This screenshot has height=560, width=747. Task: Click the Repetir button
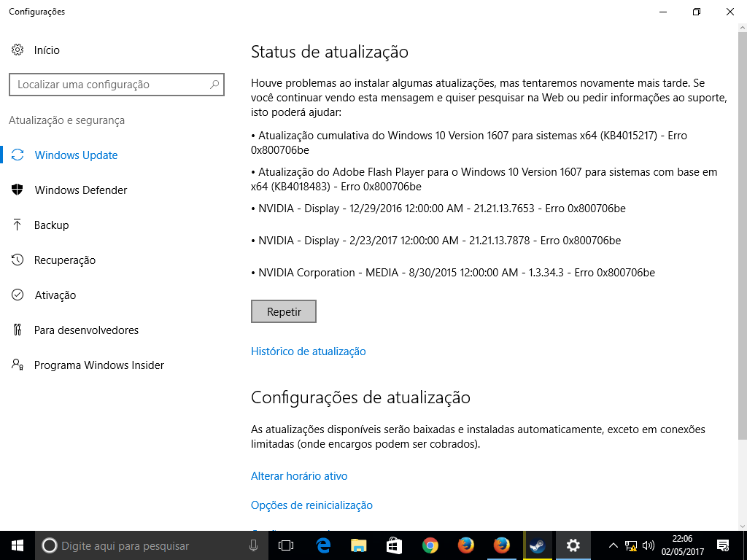(284, 311)
